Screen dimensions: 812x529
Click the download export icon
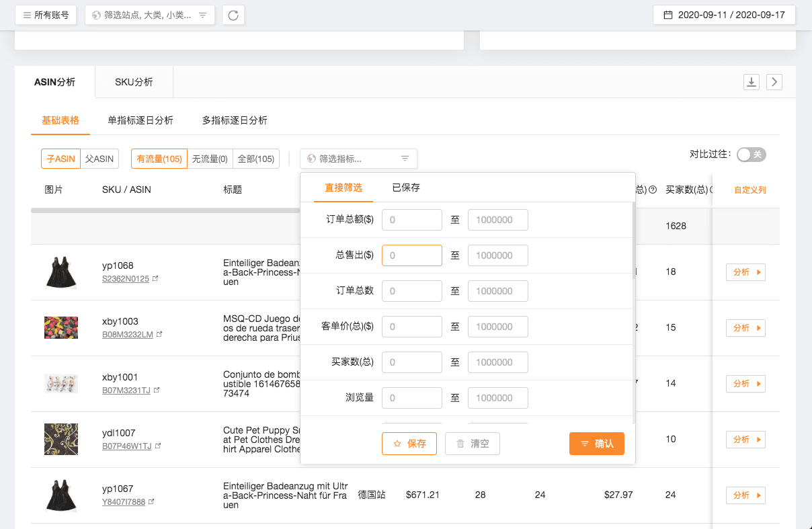pos(752,82)
